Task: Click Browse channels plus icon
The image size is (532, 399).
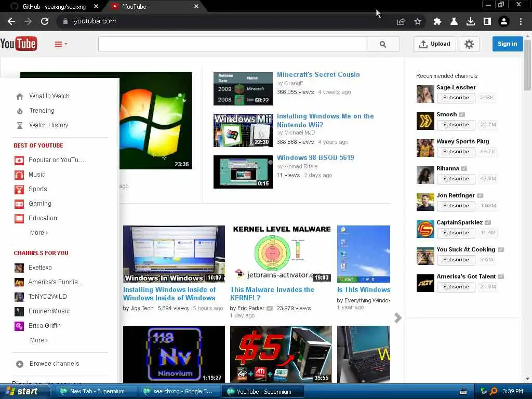Action: pyautogui.click(x=20, y=364)
